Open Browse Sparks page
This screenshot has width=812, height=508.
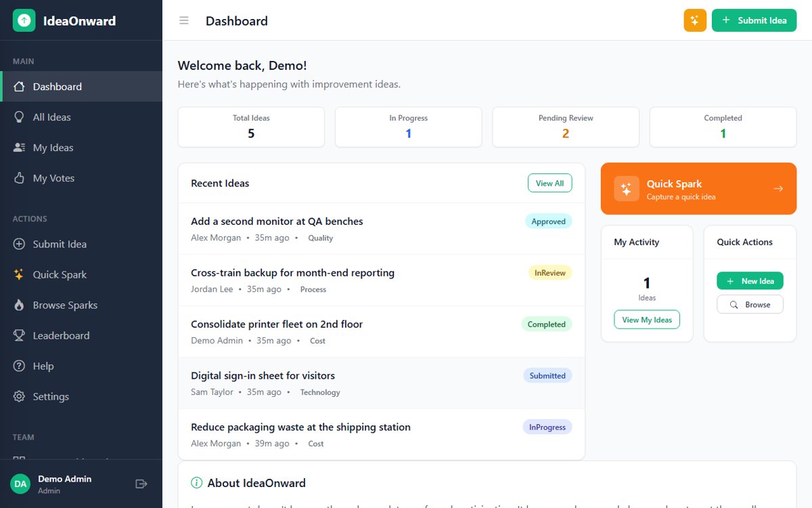[81, 305]
